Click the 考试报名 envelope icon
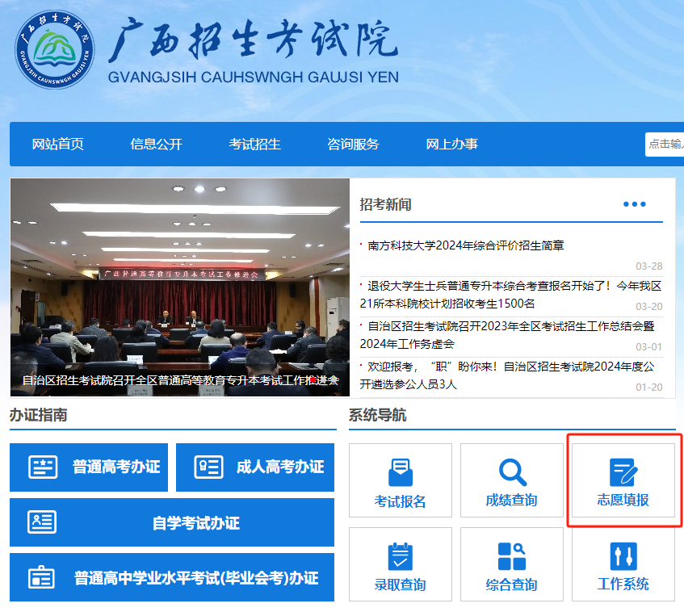 pyautogui.click(x=400, y=471)
